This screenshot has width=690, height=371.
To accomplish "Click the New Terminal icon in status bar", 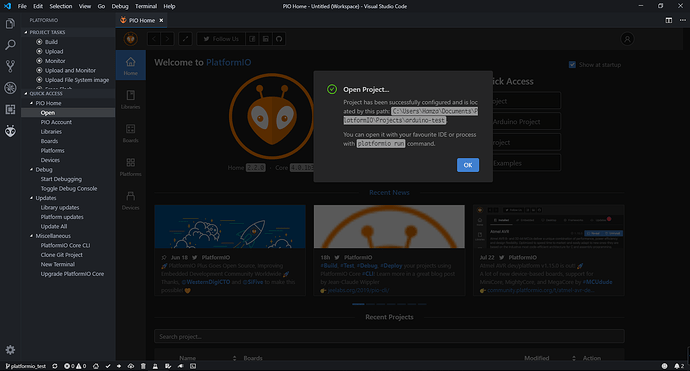I will (x=193, y=366).
